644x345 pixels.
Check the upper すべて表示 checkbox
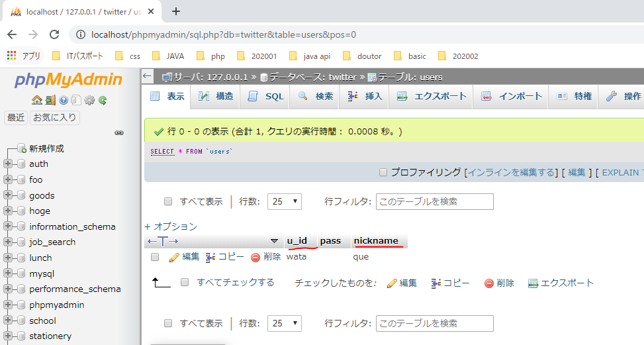[x=168, y=201]
